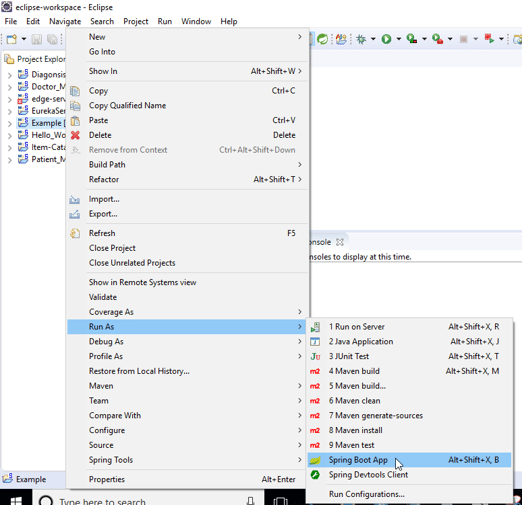Click the Coverage run toolbar icon
Viewport: 522px width, 505px height.
click(412, 39)
